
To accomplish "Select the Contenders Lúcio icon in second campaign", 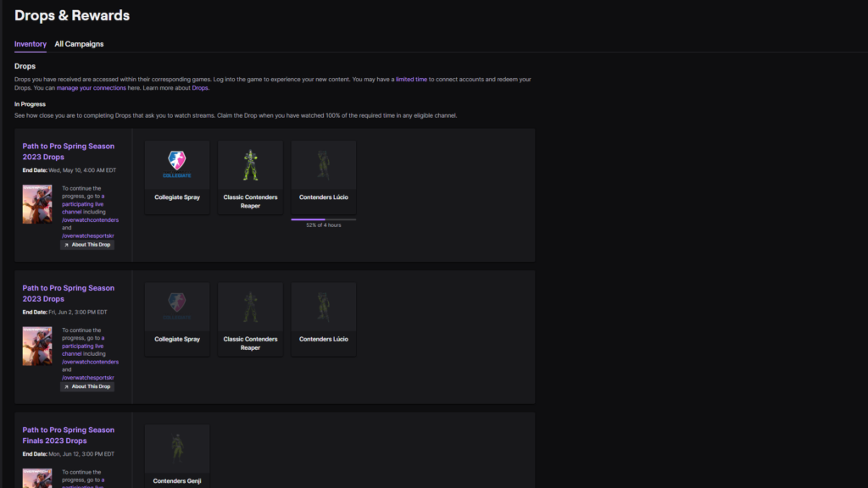I will pyautogui.click(x=323, y=306).
